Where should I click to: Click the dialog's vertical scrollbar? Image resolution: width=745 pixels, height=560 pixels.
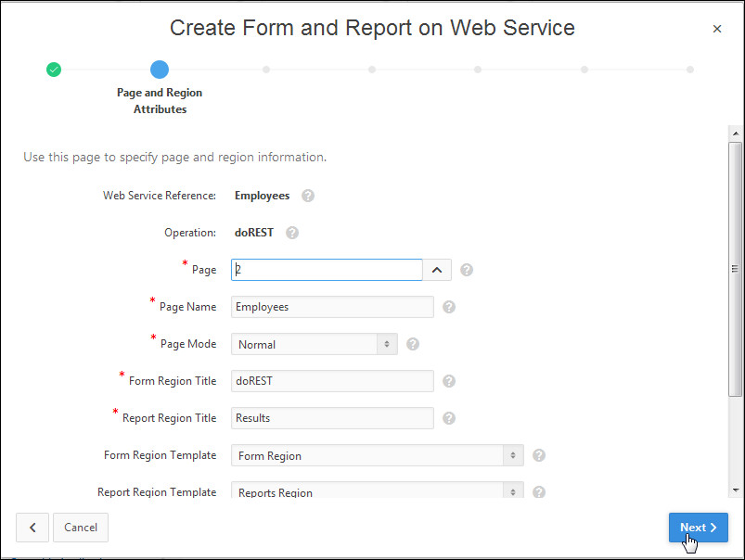tap(736, 269)
